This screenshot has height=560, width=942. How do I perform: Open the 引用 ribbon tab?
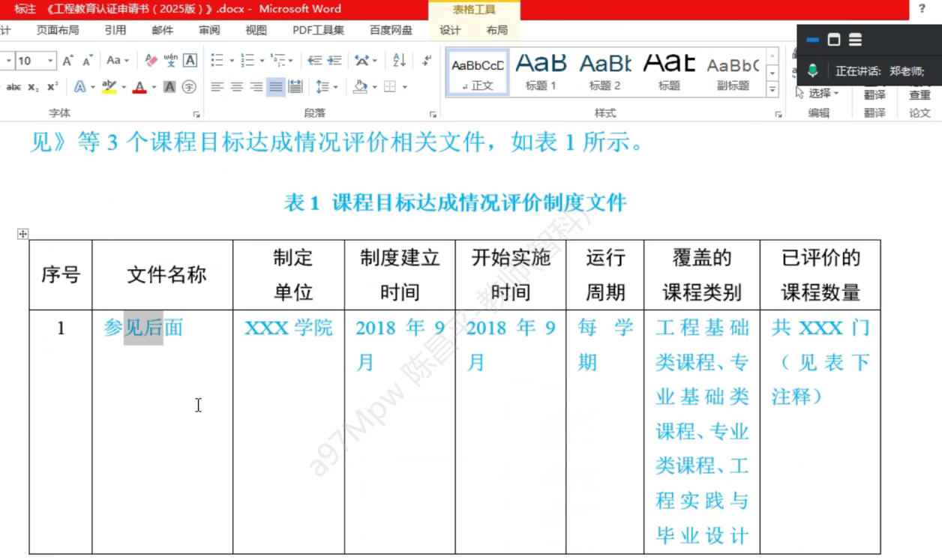pyautogui.click(x=115, y=30)
